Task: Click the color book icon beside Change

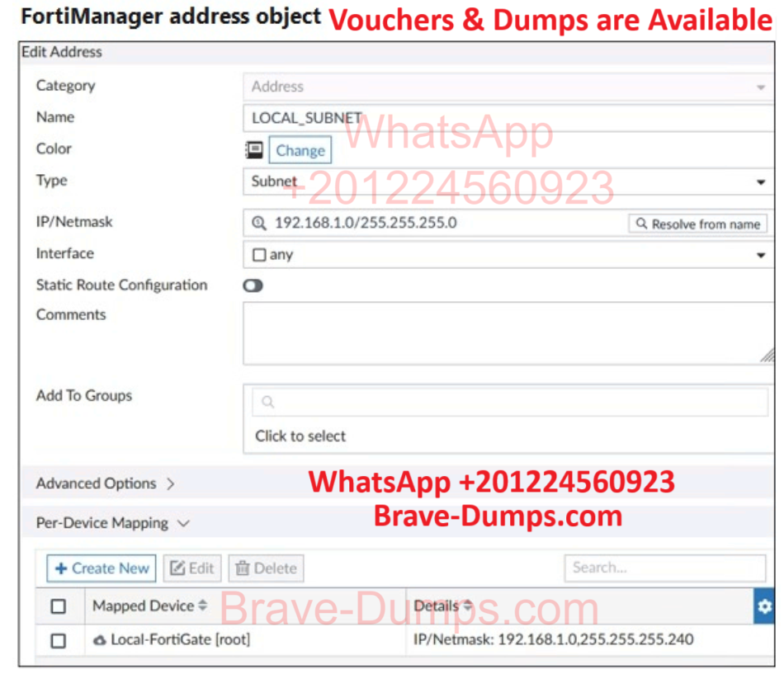Action: click(255, 150)
